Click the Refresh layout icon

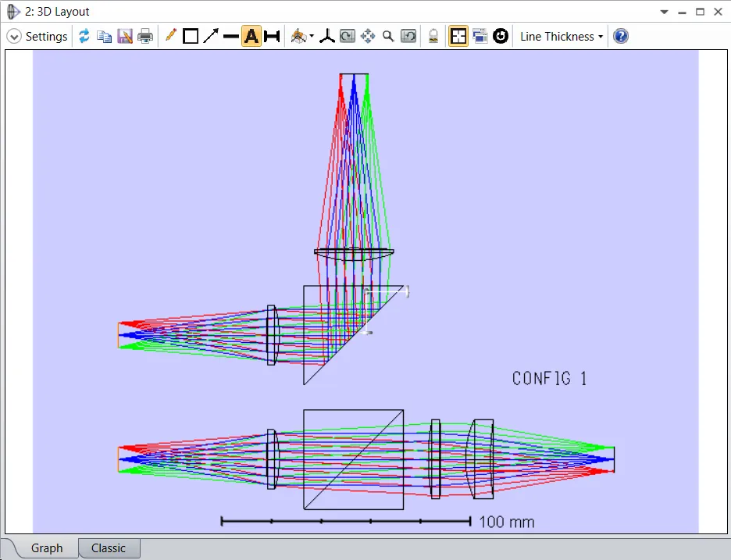(x=84, y=37)
